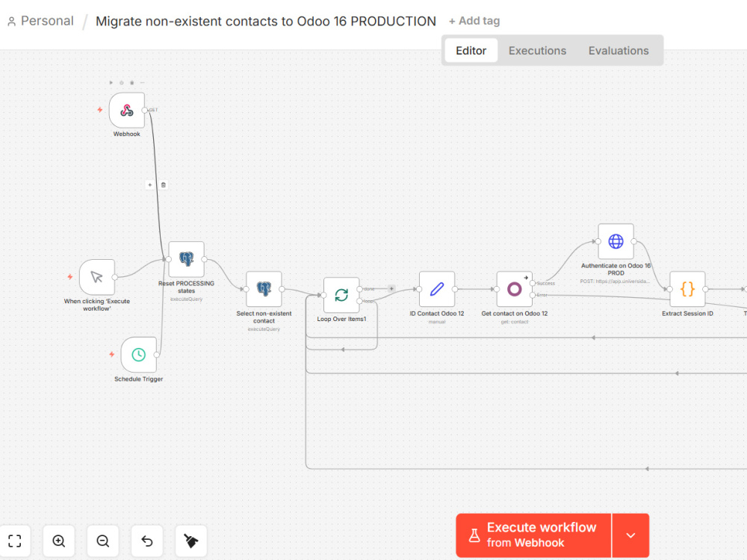Tidy up workflow with broom icon
Screen dimensions: 747x560
[x=191, y=541]
